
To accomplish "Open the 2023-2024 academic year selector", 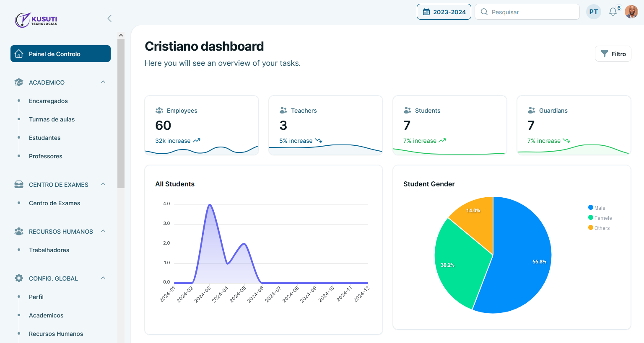I will click(x=444, y=12).
